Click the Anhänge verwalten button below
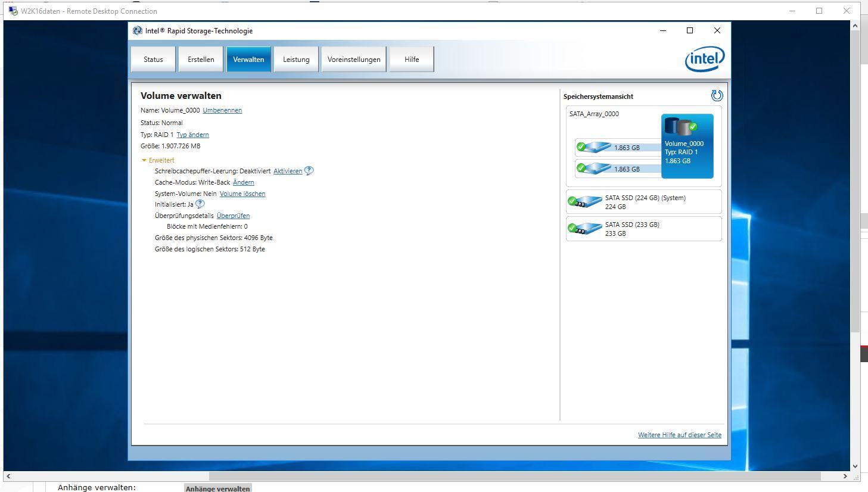Screen dimensions: 868x492 [217, 488]
